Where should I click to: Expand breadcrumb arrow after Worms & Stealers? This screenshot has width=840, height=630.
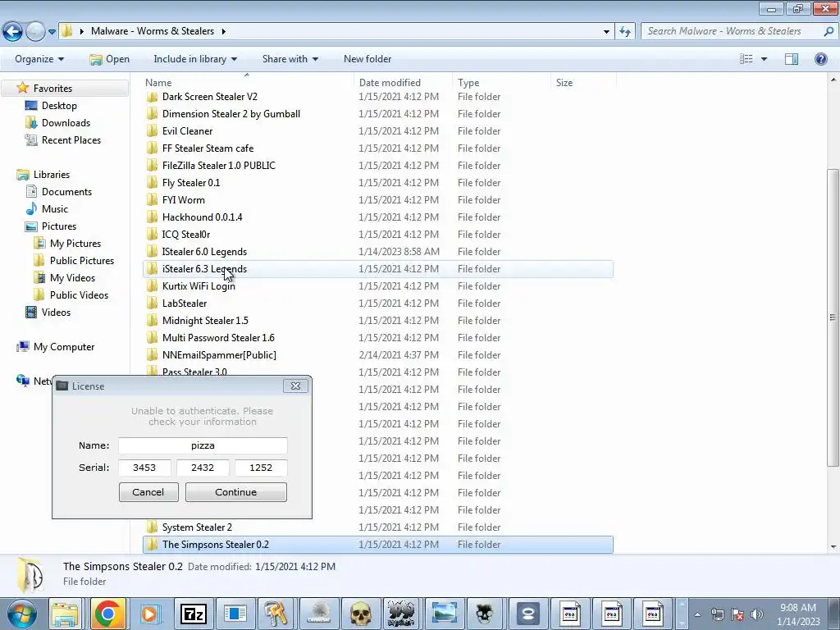[x=223, y=31]
